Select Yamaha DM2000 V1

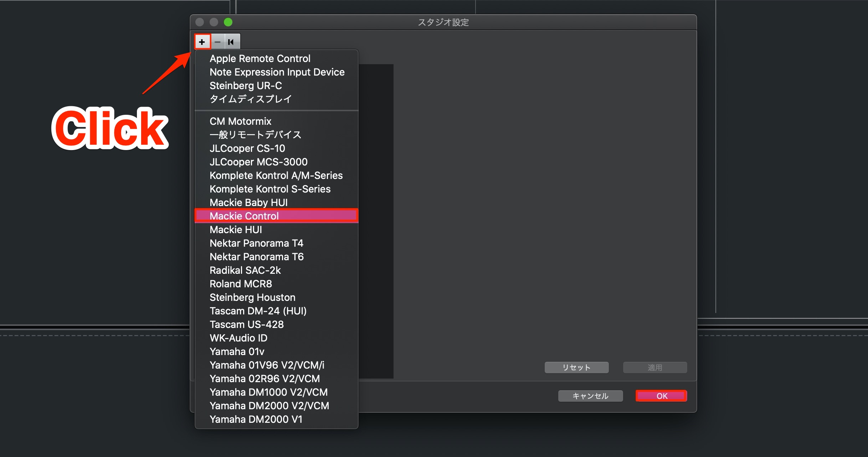coord(276,419)
